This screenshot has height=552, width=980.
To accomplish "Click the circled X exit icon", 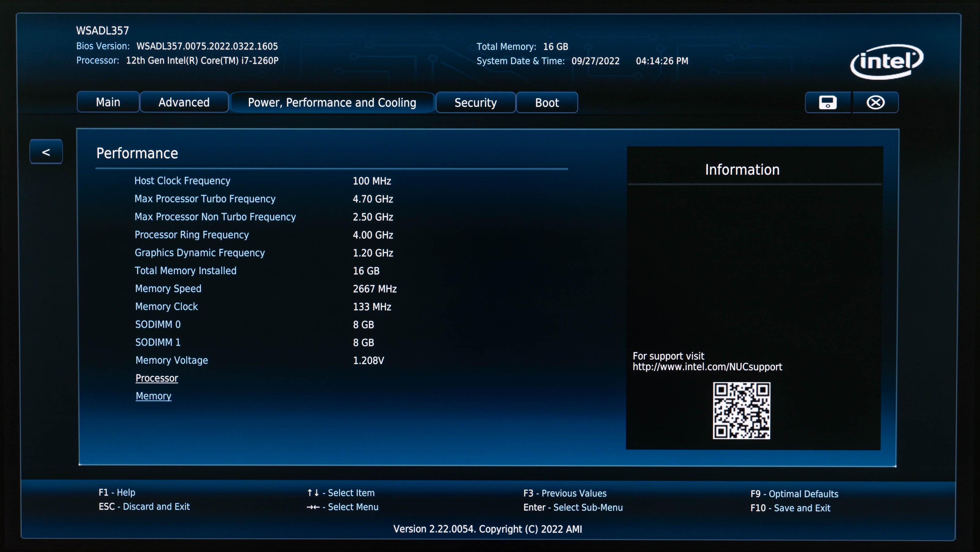I will (875, 102).
